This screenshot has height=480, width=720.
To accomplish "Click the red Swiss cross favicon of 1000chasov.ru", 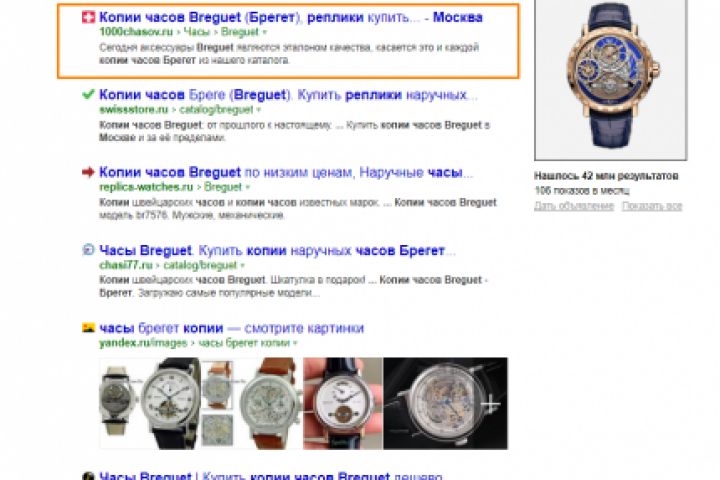I will pos(88,17).
